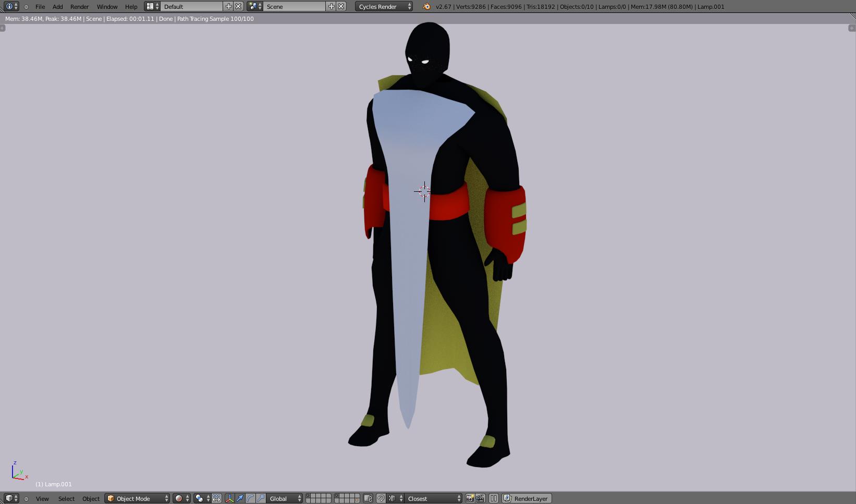Add a new screen layout
This screenshot has height=504, width=856.
tap(228, 6)
